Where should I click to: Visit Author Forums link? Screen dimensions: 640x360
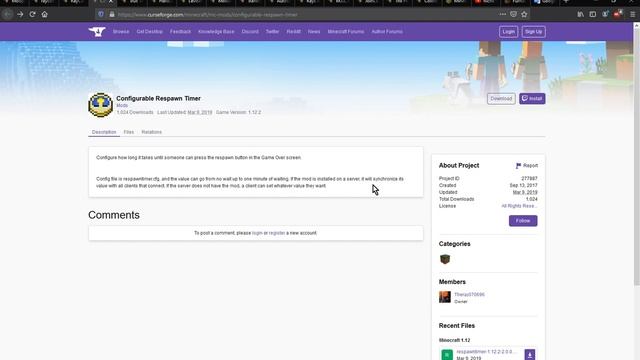387,31
